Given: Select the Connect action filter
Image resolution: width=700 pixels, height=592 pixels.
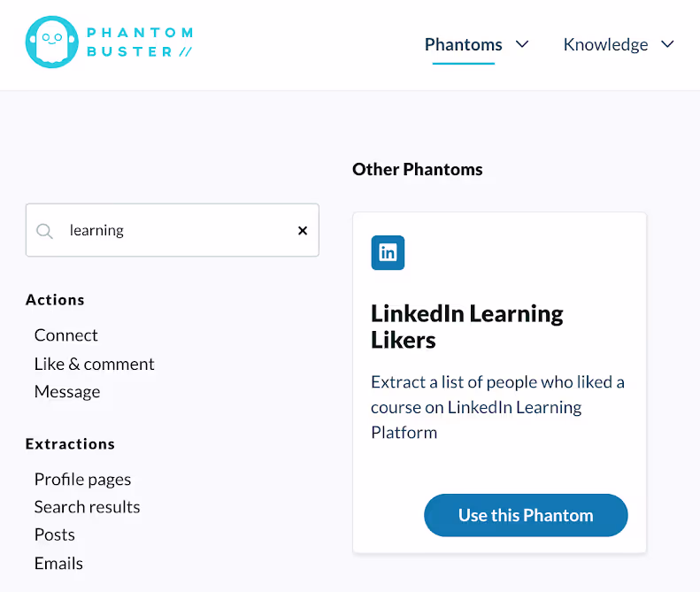Looking at the screenshot, I should click(66, 335).
